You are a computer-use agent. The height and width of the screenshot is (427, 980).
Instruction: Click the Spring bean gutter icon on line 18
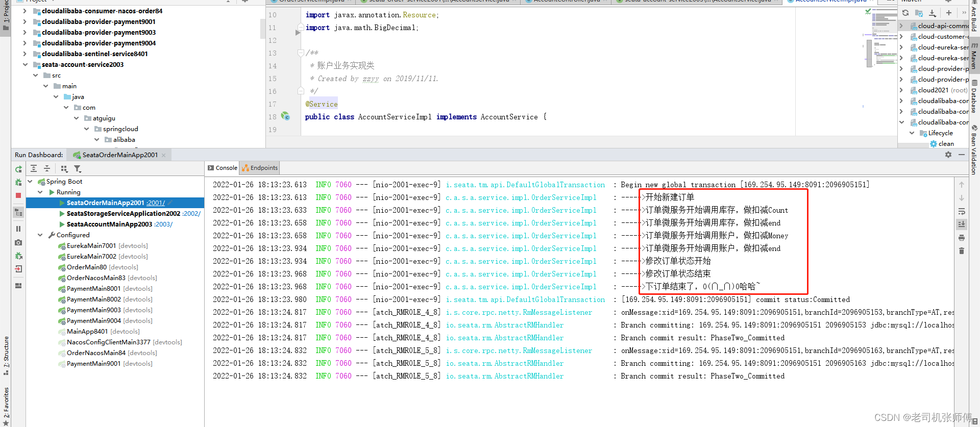[285, 116]
